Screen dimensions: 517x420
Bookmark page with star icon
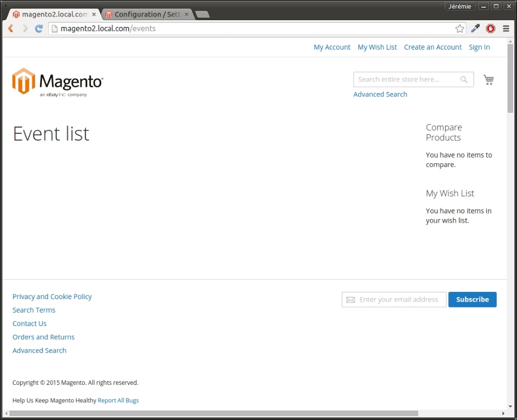point(459,29)
